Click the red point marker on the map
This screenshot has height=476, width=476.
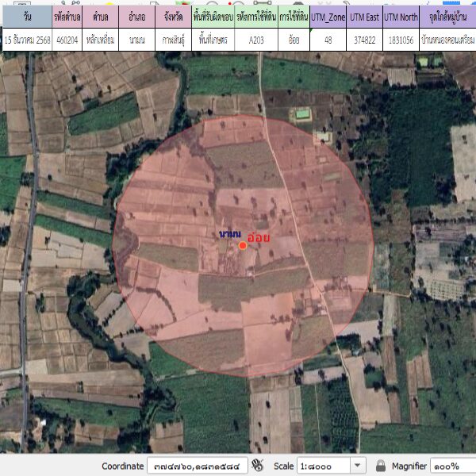point(243,246)
